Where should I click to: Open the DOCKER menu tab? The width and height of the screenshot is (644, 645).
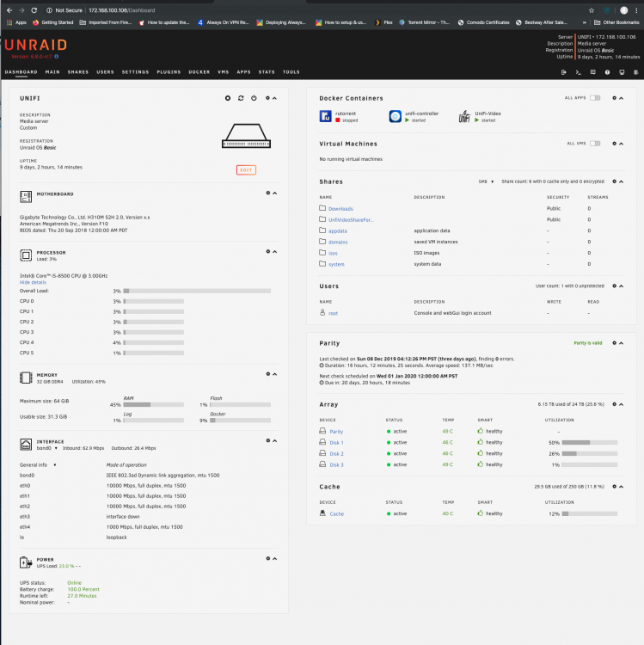199,72
